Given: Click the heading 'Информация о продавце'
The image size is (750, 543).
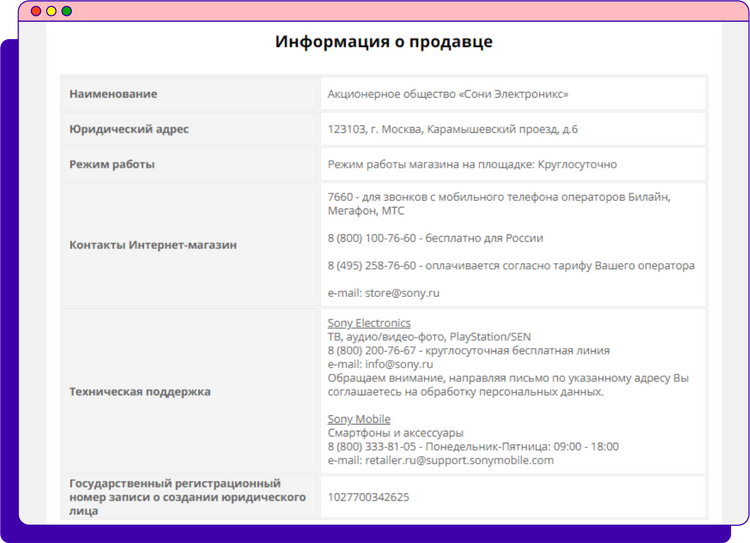Looking at the screenshot, I should click(384, 42).
